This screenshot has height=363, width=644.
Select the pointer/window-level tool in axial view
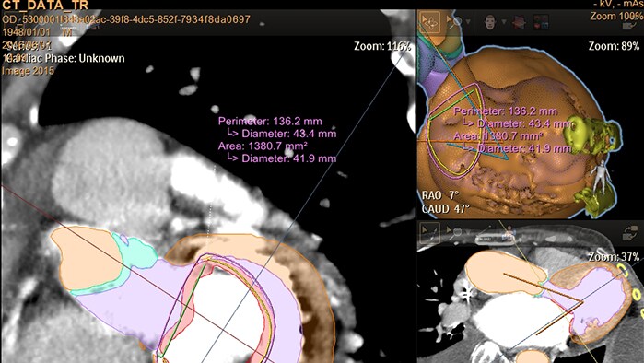pos(429,233)
